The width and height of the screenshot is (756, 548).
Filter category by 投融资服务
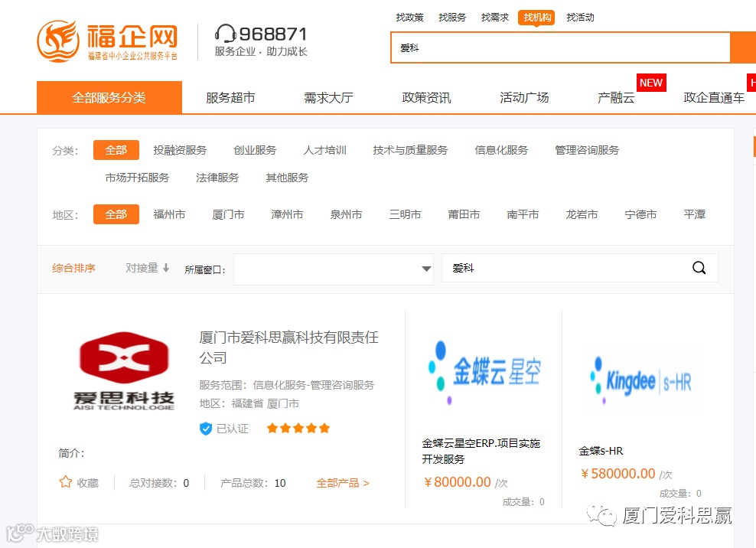180,150
